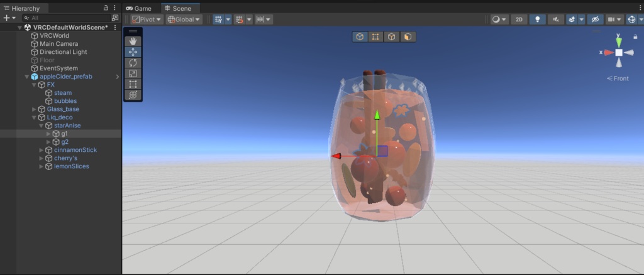This screenshot has height=275, width=644.
Task: Collapse the FX object arrow
Action: pos(34,85)
